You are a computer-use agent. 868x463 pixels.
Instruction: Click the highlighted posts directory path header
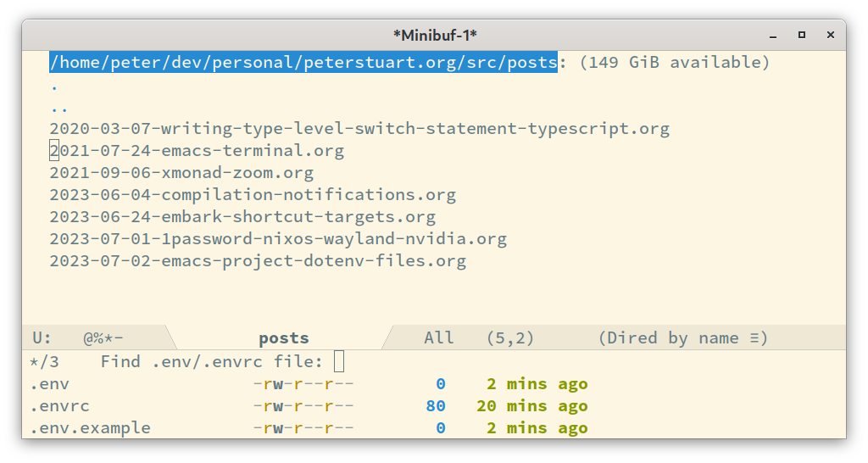[303, 62]
